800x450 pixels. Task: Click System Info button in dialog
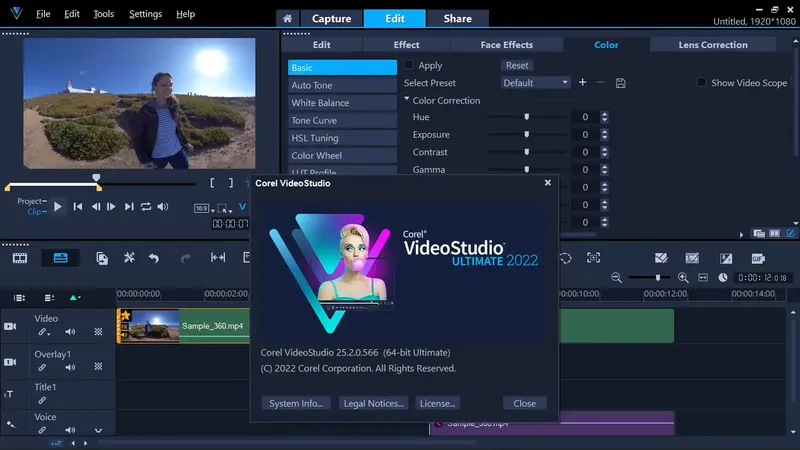(x=296, y=403)
